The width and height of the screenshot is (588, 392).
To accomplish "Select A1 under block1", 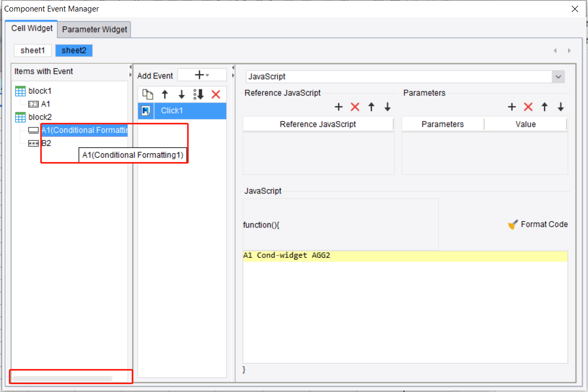I will (x=45, y=104).
